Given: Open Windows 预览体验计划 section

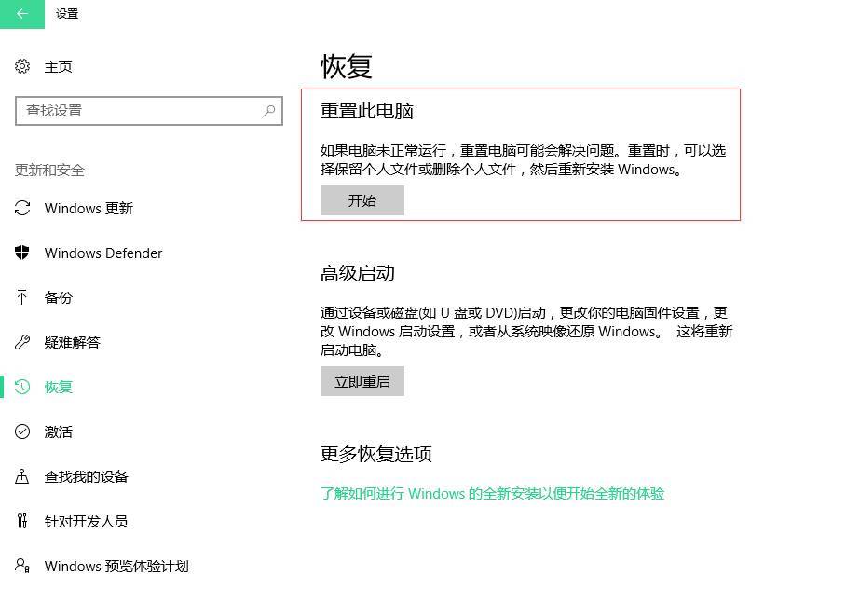Looking at the screenshot, I should pyautogui.click(x=116, y=566).
